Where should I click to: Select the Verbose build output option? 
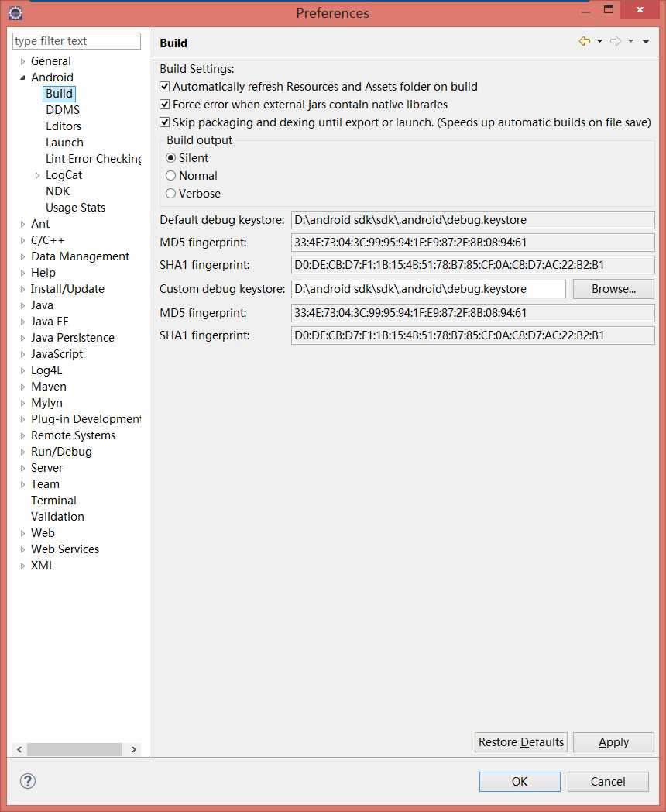(x=171, y=194)
